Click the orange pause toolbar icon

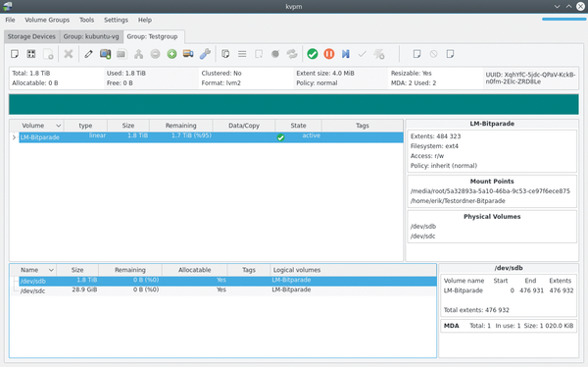coord(329,54)
